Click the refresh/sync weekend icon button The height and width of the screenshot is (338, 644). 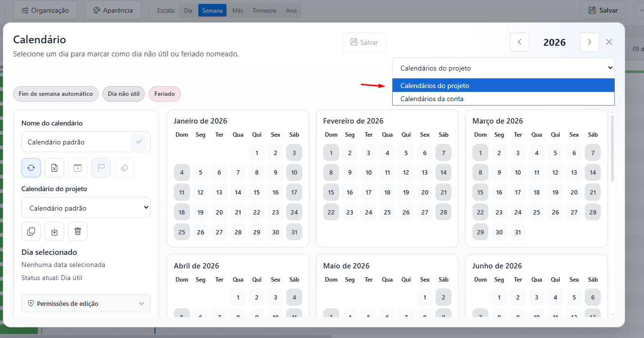coord(31,168)
